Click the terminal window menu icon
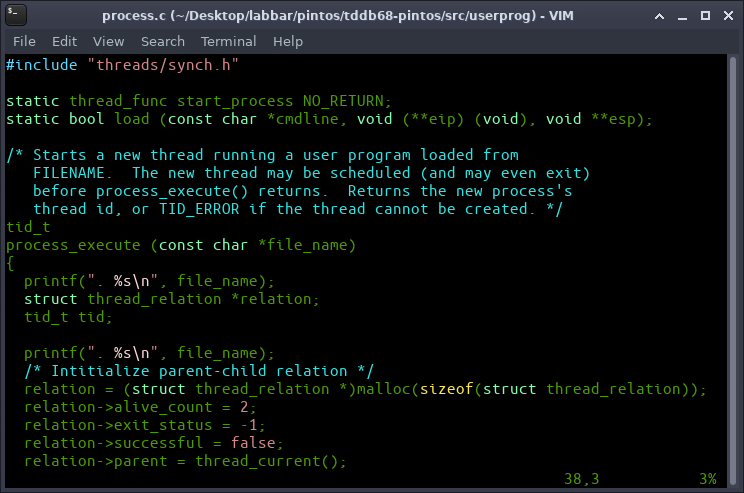744x493 pixels. [17, 15]
